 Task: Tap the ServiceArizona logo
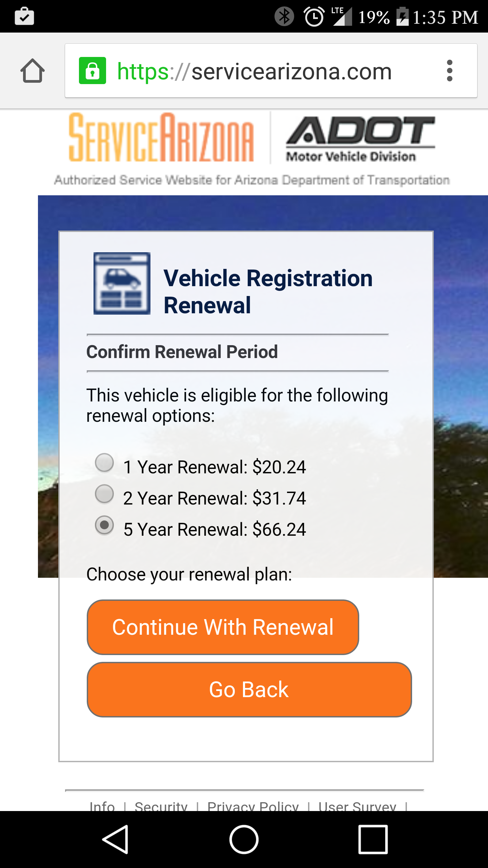tap(161, 137)
